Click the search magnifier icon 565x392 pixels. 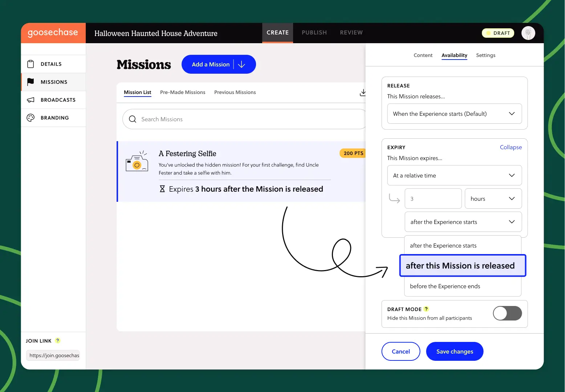click(133, 119)
